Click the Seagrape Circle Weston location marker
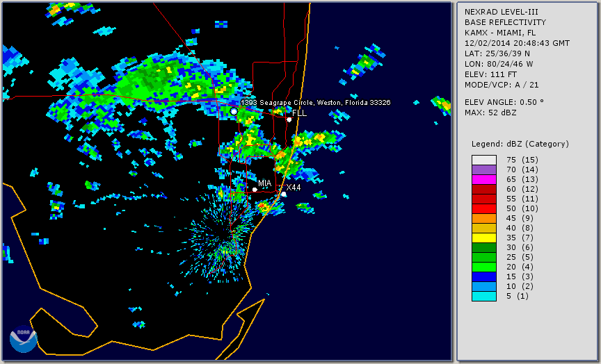 234,111
